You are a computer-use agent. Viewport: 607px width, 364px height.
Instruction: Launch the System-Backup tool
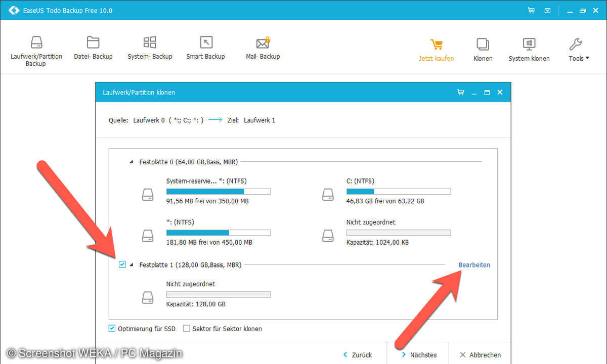pos(150,48)
